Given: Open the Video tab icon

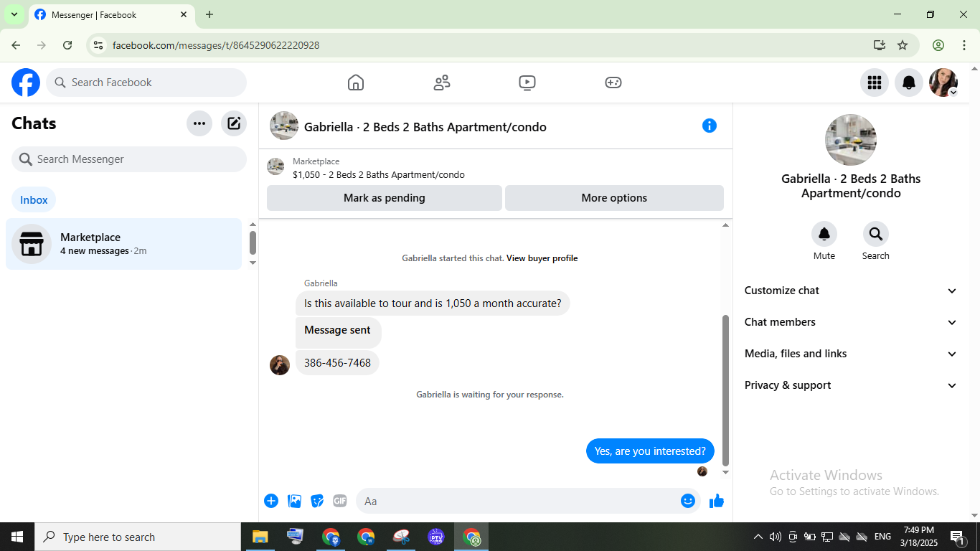Looking at the screenshot, I should pyautogui.click(x=527, y=83).
